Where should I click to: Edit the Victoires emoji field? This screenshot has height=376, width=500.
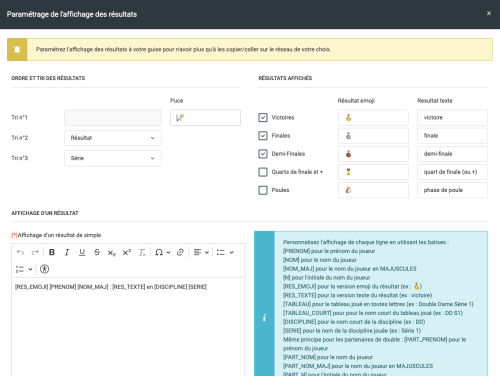tap(373, 118)
